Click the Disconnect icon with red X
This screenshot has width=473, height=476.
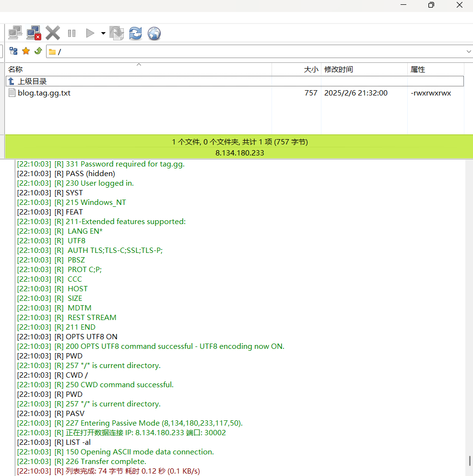34,33
